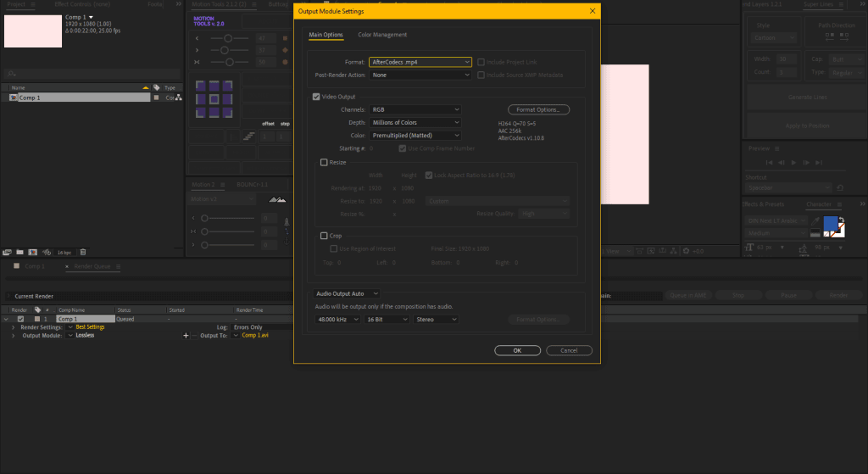Open the Render Queue panel menu

(x=118, y=266)
